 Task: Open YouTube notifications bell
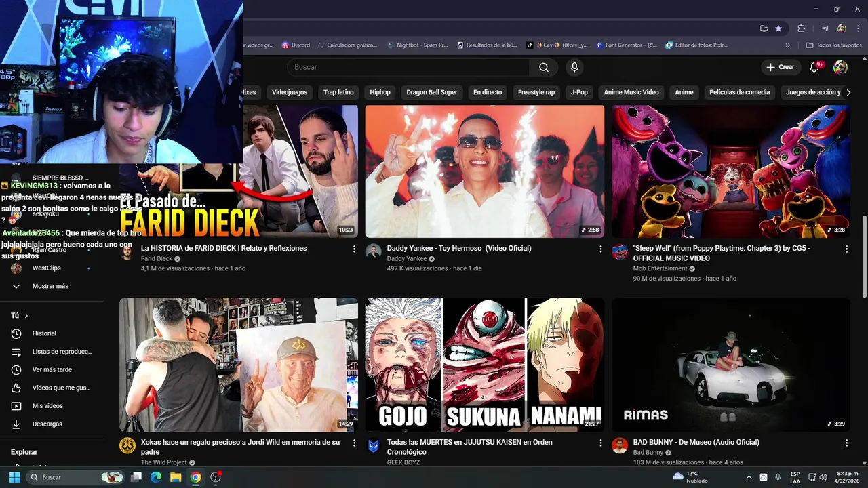click(x=816, y=67)
